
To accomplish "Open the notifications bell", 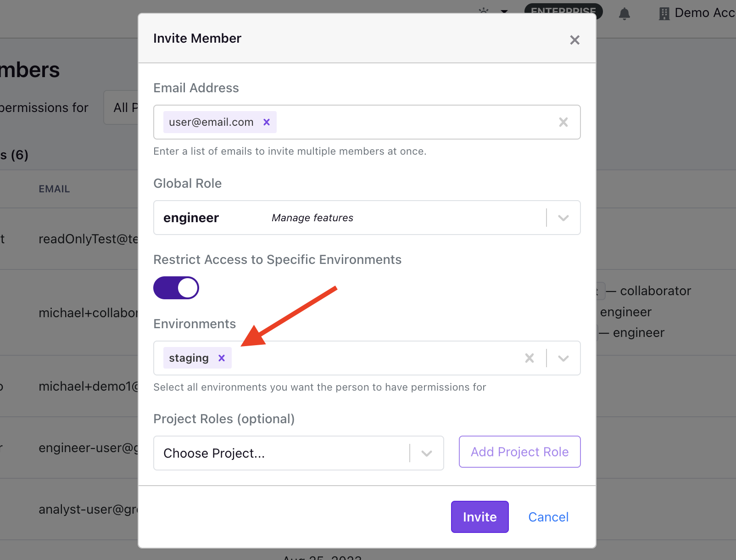I will click(x=624, y=14).
